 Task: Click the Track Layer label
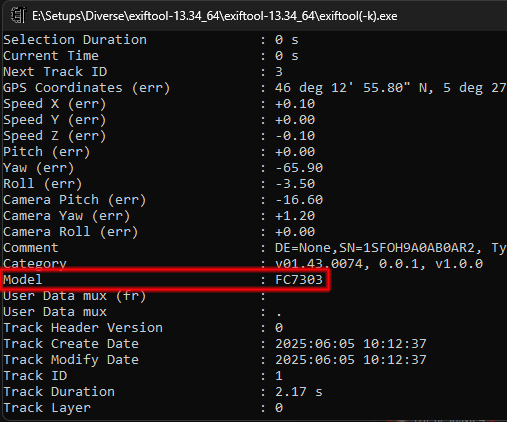coord(47,408)
